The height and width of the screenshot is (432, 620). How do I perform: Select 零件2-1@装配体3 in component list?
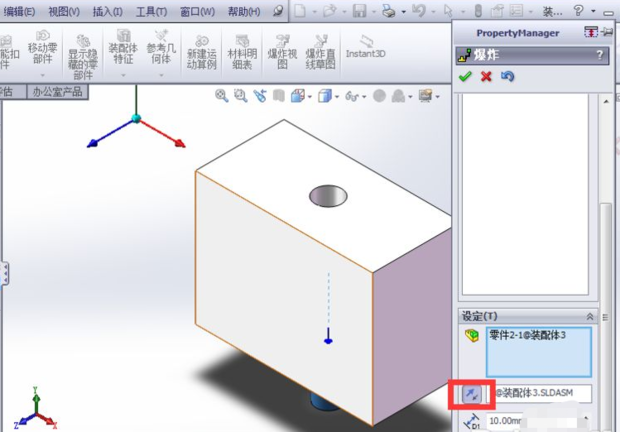527,335
